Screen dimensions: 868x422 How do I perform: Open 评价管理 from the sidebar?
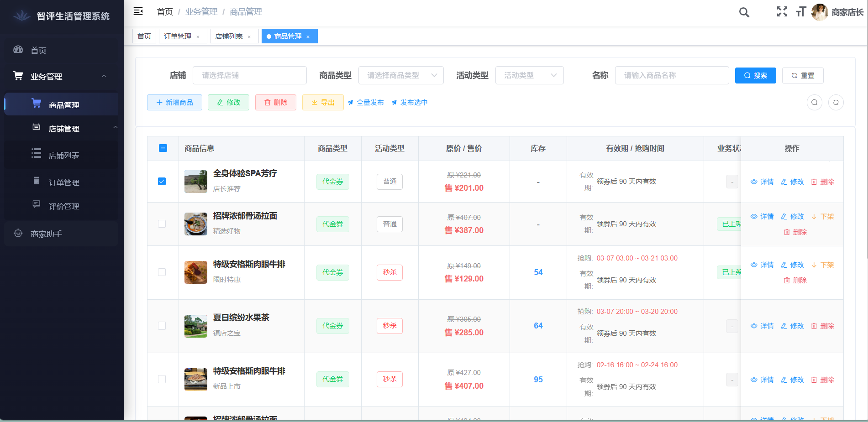[x=63, y=206]
